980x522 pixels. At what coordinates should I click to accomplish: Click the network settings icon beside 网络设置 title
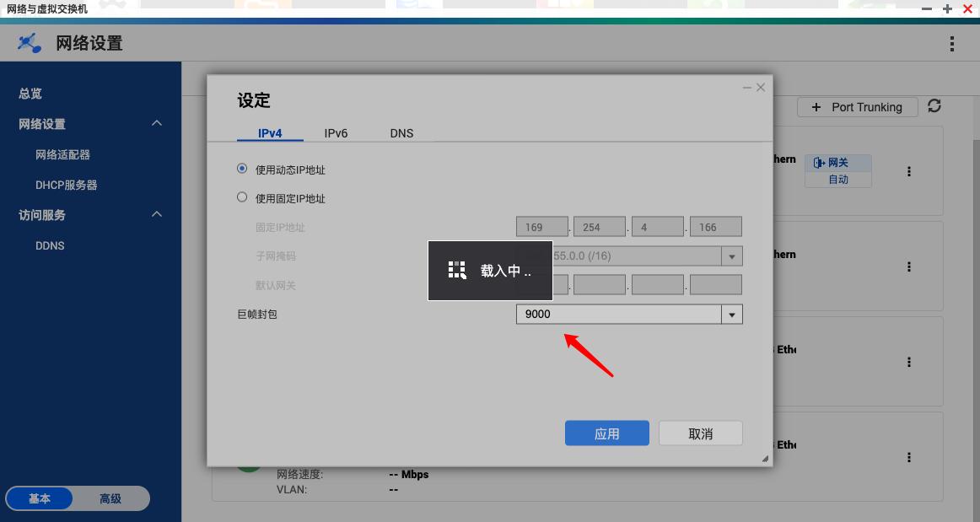[28, 42]
